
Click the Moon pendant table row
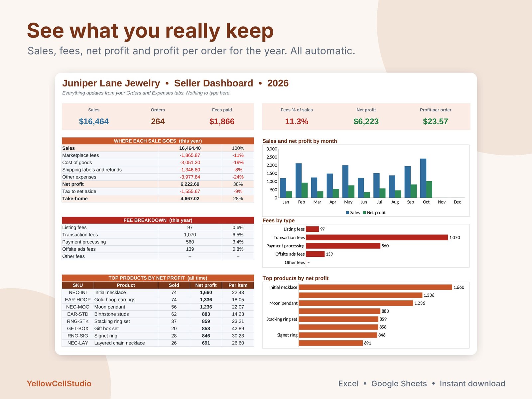click(x=158, y=307)
